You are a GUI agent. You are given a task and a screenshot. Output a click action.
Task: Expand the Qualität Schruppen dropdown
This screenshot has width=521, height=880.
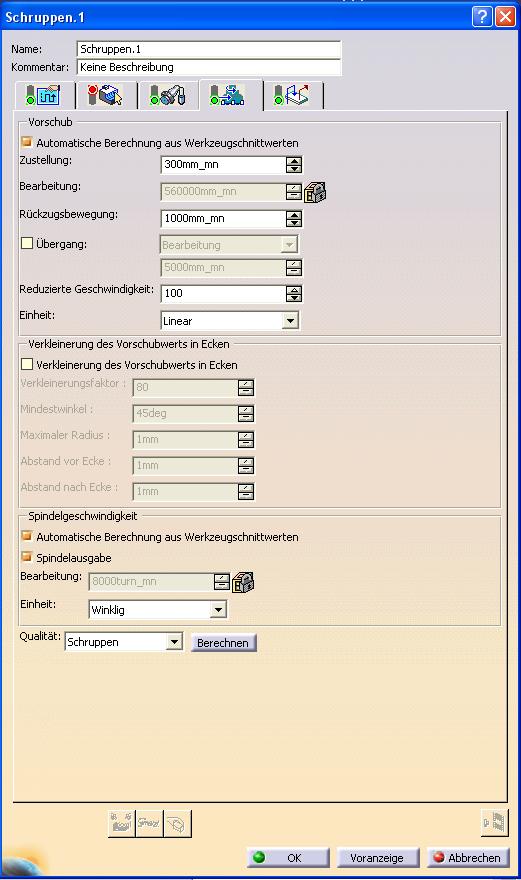coord(174,641)
